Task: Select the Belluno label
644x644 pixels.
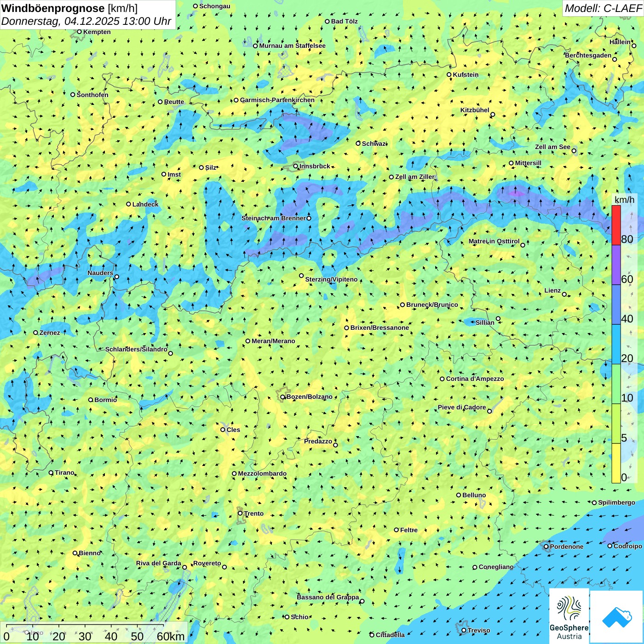Action: pos(474,495)
